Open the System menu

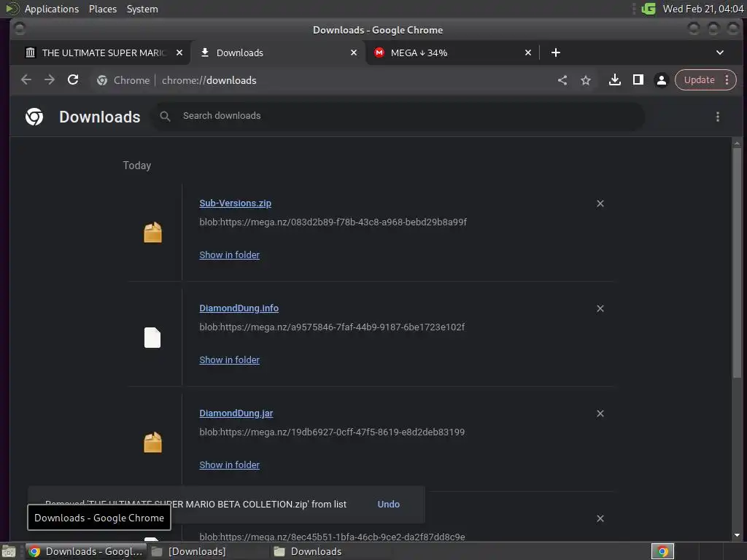pos(142,9)
